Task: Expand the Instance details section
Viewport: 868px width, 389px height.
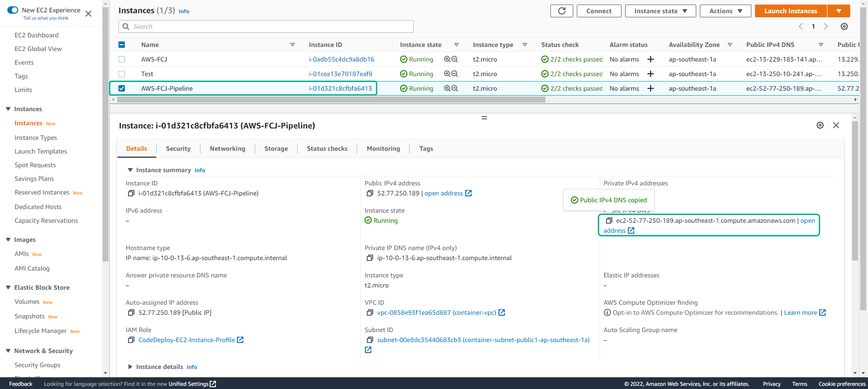Action: 130,367
